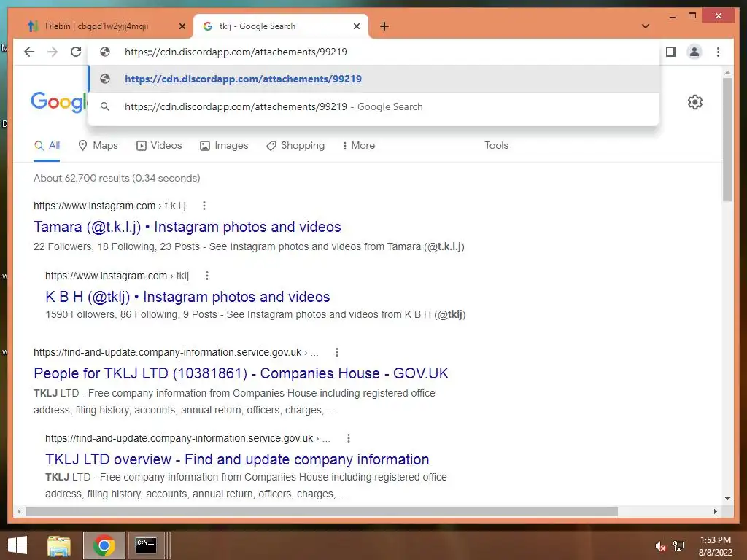Screen dimensions: 747x560
Task: Click the address bar URL text
Action: tap(236, 52)
